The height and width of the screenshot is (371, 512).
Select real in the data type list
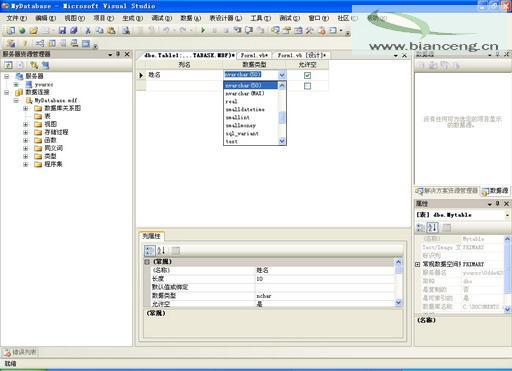251,101
